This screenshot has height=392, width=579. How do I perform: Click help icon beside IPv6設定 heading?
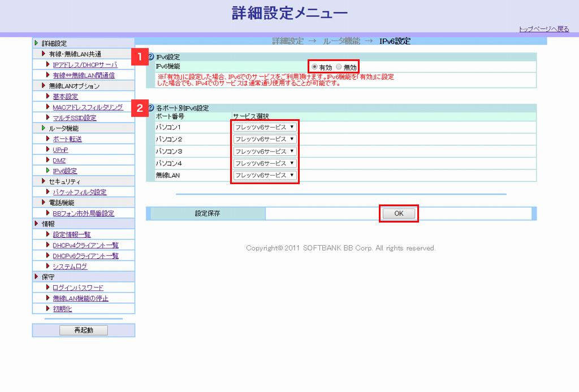pyautogui.click(x=151, y=56)
